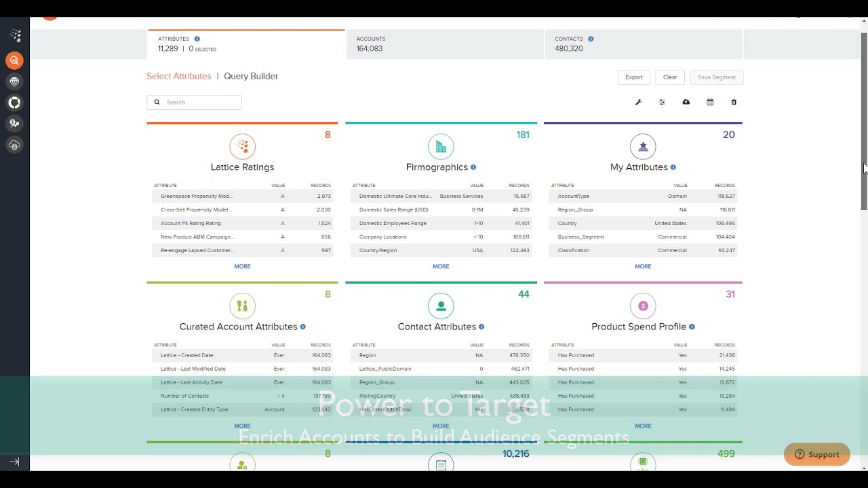The height and width of the screenshot is (488, 868).
Task: Click the My Attributes star icon
Action: tap(643, 146)
